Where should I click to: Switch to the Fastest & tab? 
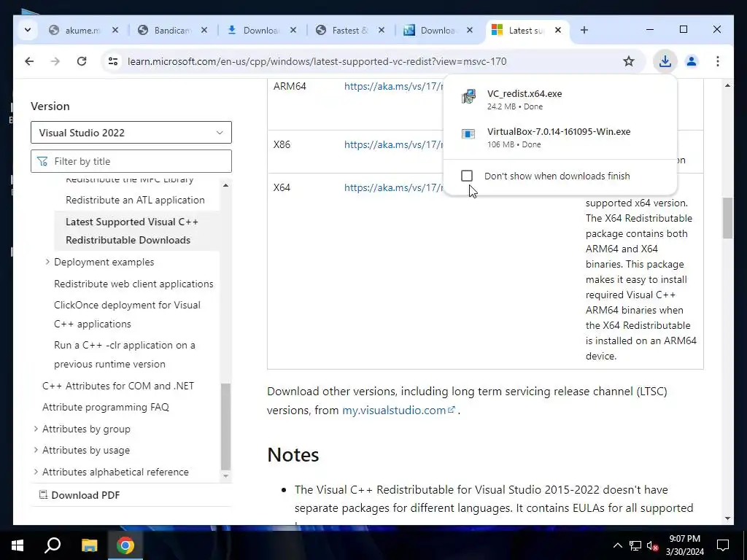pyautogui.click(x=350, y=30)
